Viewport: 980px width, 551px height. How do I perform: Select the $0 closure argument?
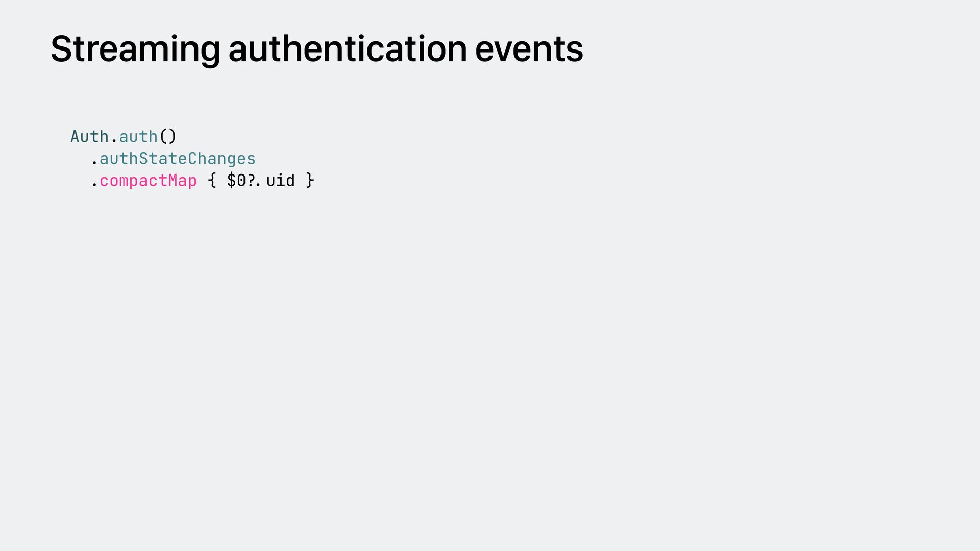coord(236,181)
